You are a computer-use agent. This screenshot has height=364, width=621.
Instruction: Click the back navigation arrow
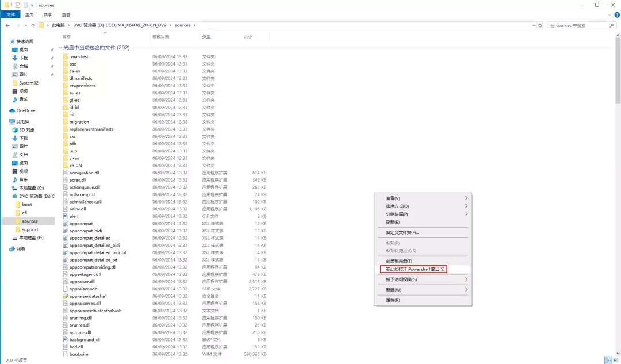point(7,25)
